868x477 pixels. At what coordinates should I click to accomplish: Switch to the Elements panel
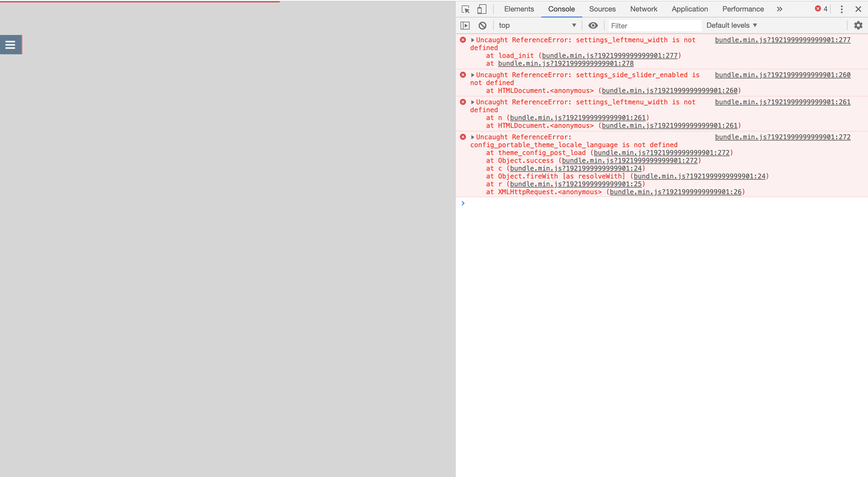click(x=519, y=9)
